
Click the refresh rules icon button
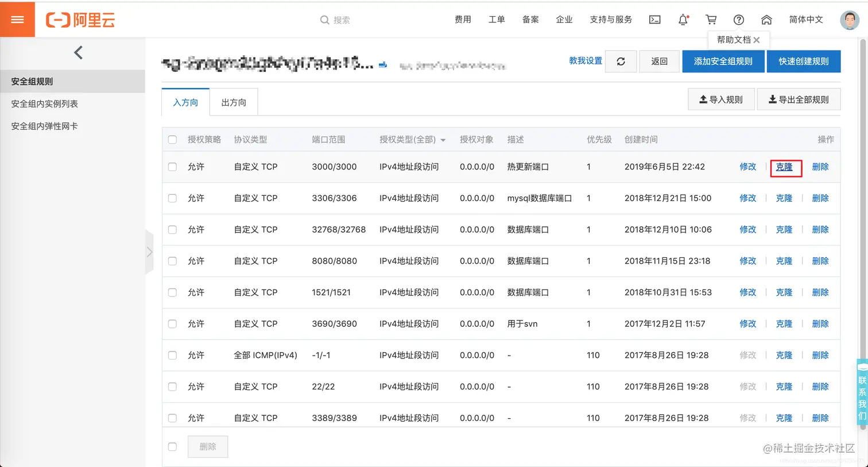tap(621, 61)
